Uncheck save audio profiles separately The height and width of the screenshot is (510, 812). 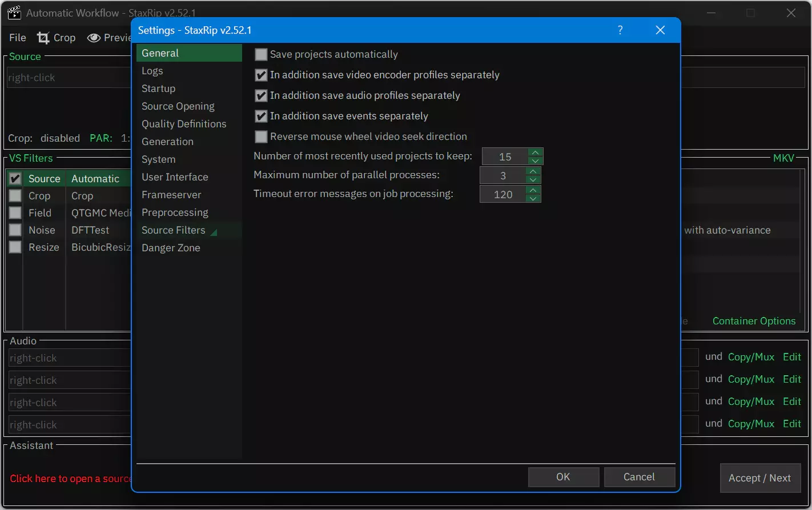click(x=261, y=96)
